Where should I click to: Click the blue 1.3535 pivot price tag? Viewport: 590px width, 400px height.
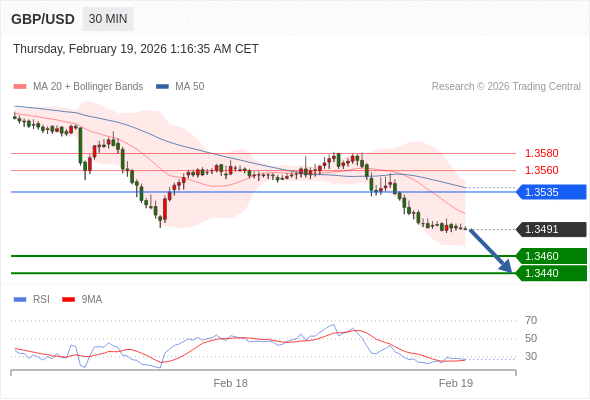552,192
